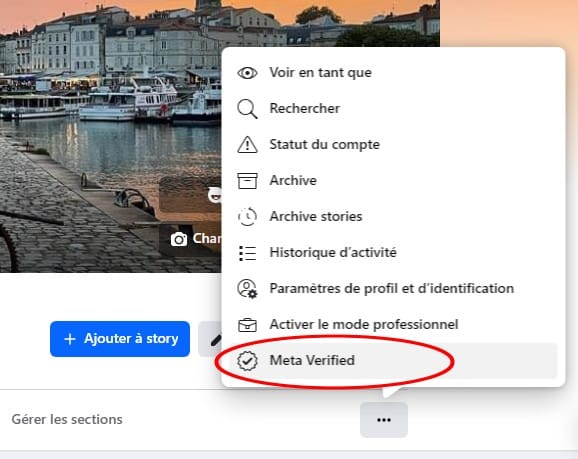Click the warning triangle Statut du compte icon
Viewport: 578px width, 459px height.
[x=247, y=145]
